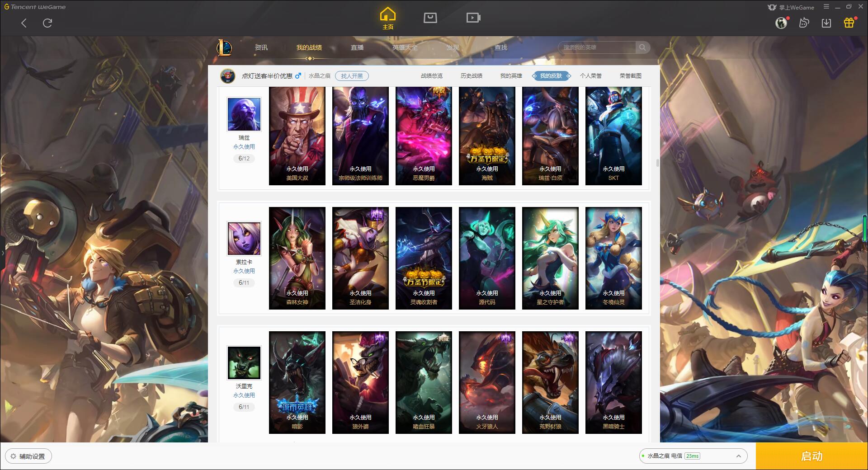The height and width of the screenshot is (470, 868).
Task: Switch to 历史战绩 sub-tab
Action: point(472,76)
